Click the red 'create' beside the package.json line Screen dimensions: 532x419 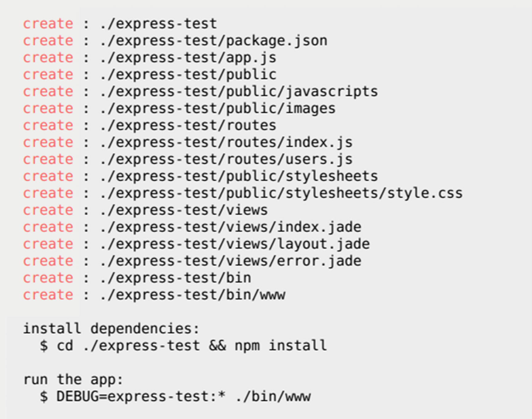[48, 41]
